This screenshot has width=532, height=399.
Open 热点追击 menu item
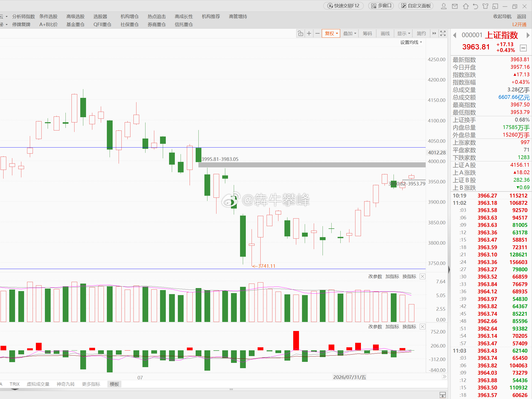tap(157, 17)
